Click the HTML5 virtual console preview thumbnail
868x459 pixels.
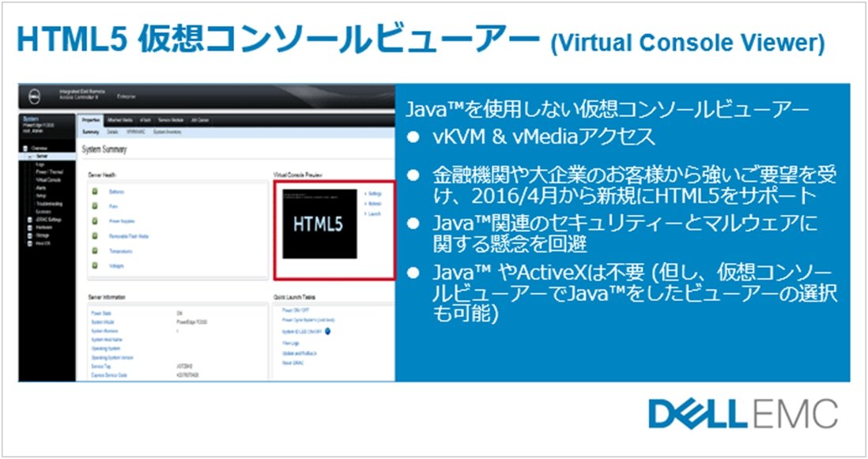(x=319, y=224)
